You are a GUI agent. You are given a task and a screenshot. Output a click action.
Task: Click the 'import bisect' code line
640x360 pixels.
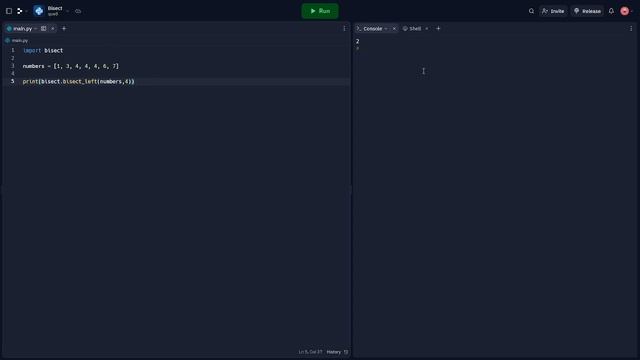(x=43, y=50)
